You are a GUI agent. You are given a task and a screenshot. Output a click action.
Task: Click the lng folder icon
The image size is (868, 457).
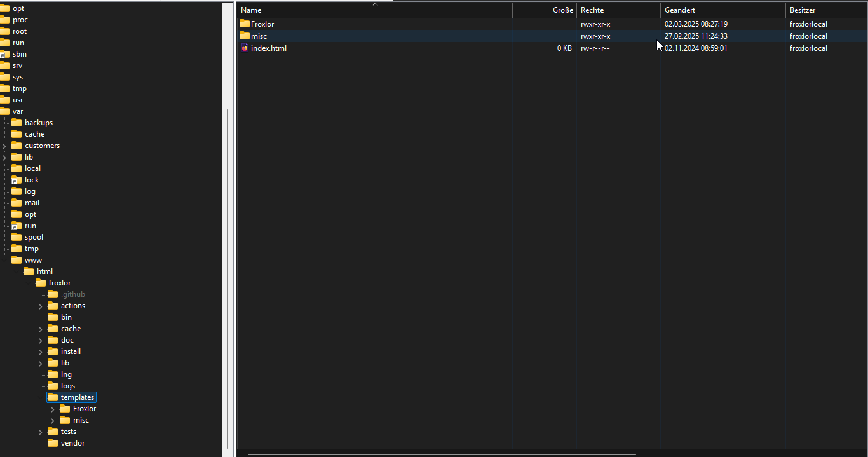click(x=53, y=374)
